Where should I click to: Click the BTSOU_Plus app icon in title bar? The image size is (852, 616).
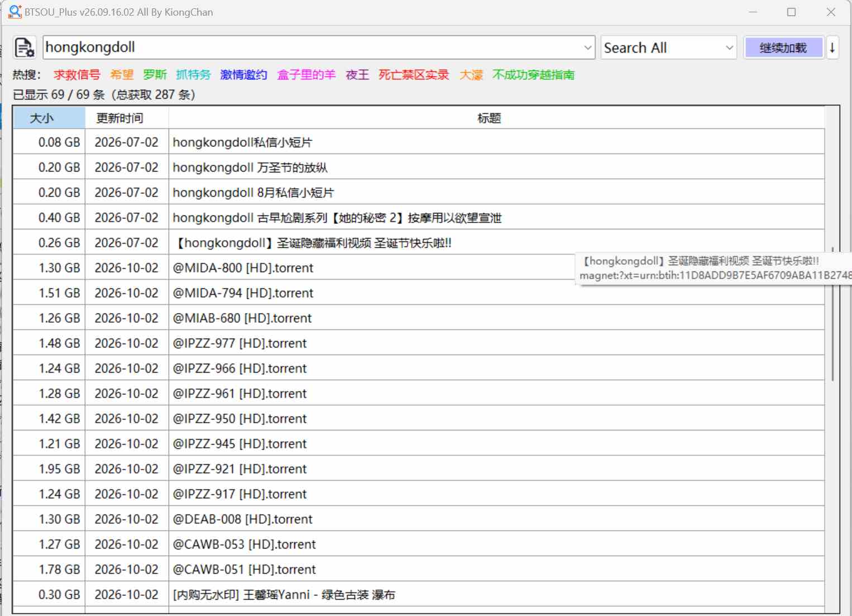15,12
